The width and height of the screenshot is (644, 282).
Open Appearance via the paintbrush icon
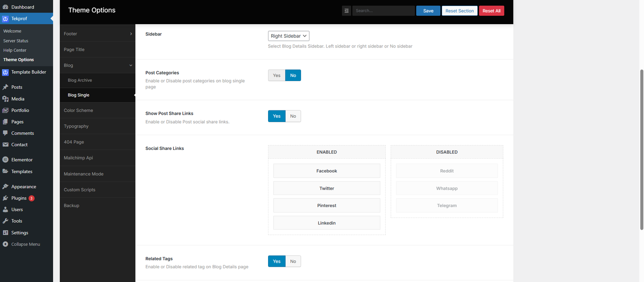pos(5,187)
